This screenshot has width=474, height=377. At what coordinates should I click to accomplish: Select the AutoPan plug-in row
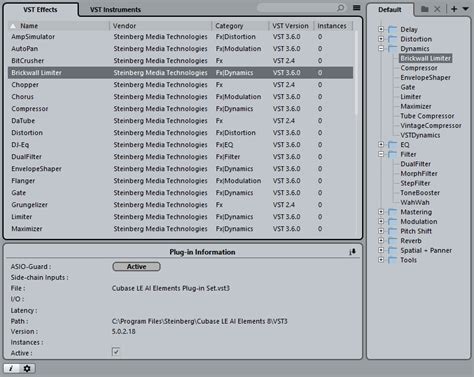pos(180,49)
